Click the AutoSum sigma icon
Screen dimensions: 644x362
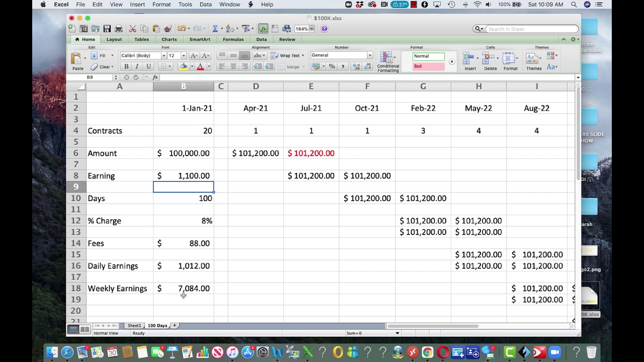pyautogui.click(x=215, y=29)
